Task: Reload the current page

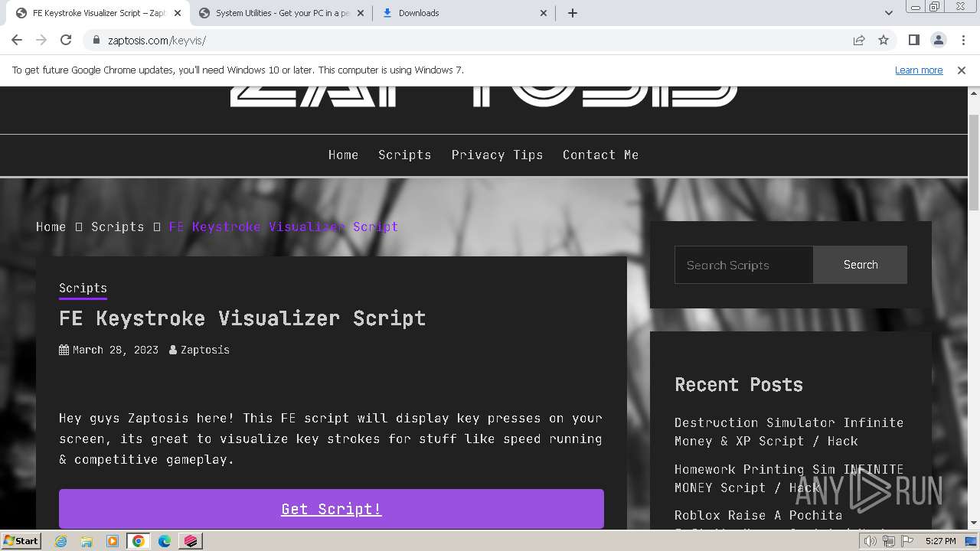Action: [x=66, y=40]
